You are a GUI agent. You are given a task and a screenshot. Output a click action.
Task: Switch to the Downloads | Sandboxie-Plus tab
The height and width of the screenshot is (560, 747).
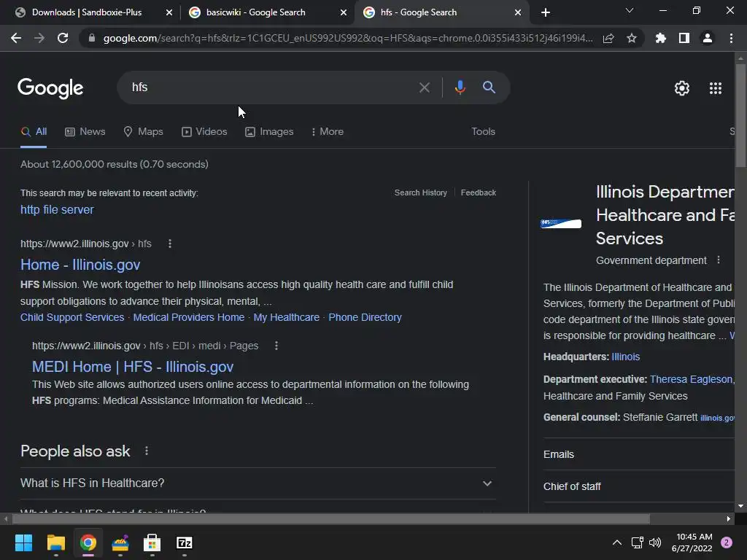[x=87, y=12]
